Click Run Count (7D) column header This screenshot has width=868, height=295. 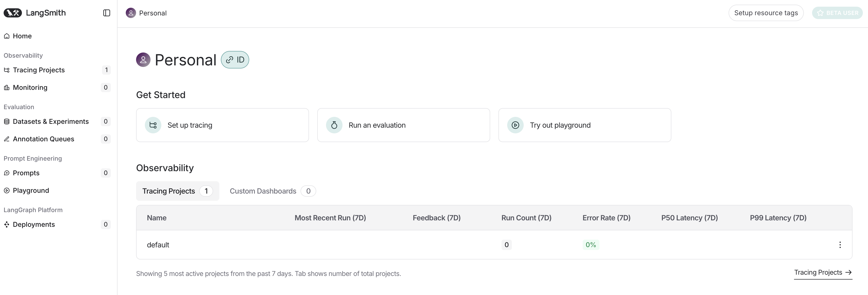pos(526,218)
